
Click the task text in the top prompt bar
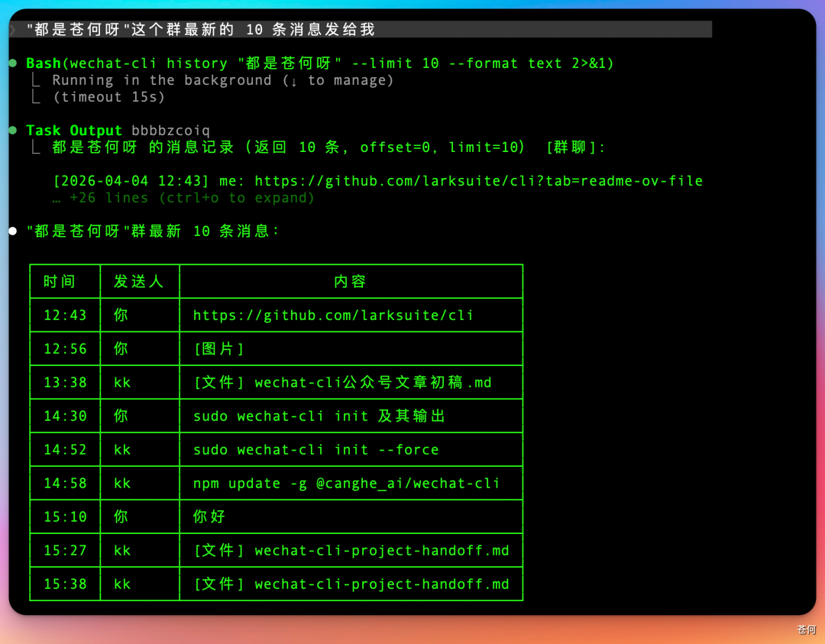(x=191, y=29)
